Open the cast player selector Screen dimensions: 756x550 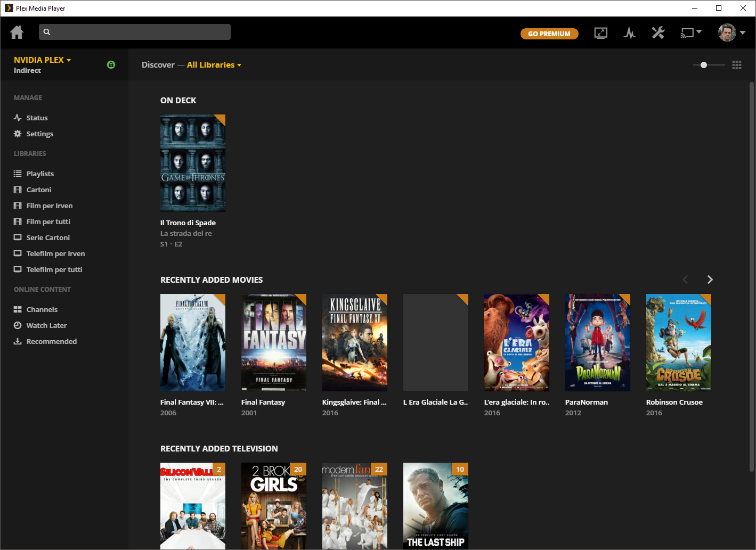[x=691, y=33]
